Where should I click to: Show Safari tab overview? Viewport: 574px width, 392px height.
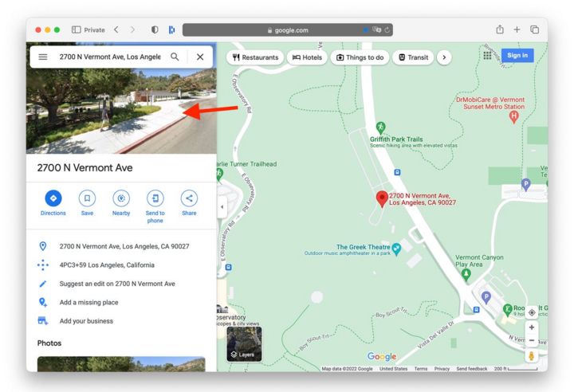[534, 29]
